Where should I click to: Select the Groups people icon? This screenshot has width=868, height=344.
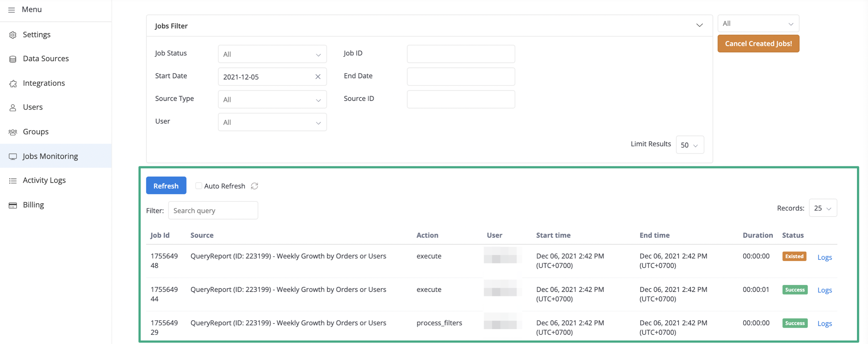pyautogui.click(x=13, y=131)
